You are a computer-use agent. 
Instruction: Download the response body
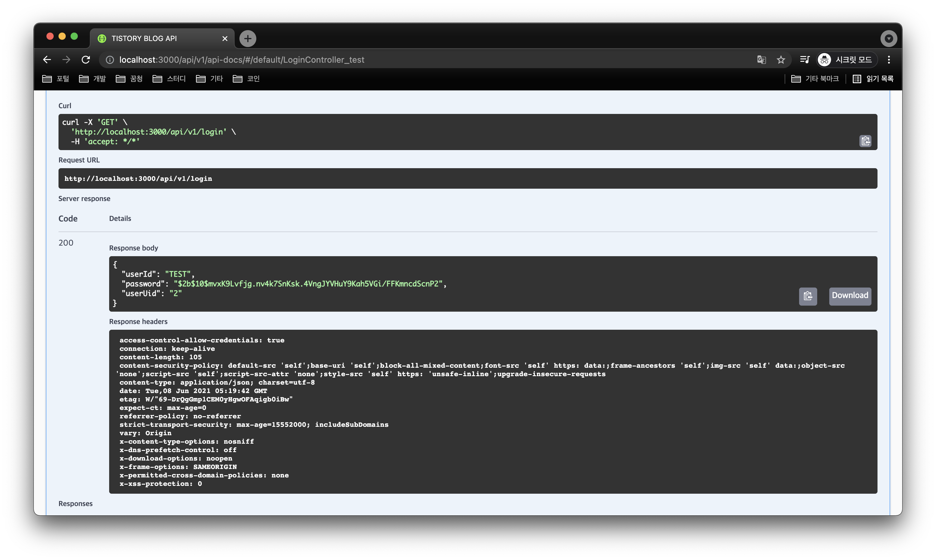[x=849, y=296]
